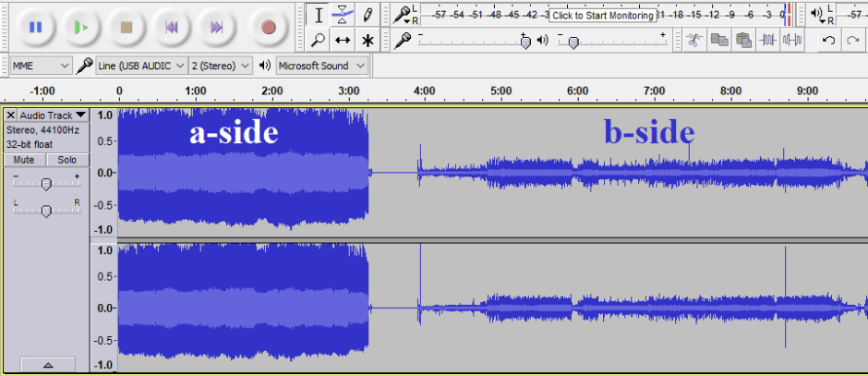
Task: Select the Envelope tool
Action: [x=343, y=15]
